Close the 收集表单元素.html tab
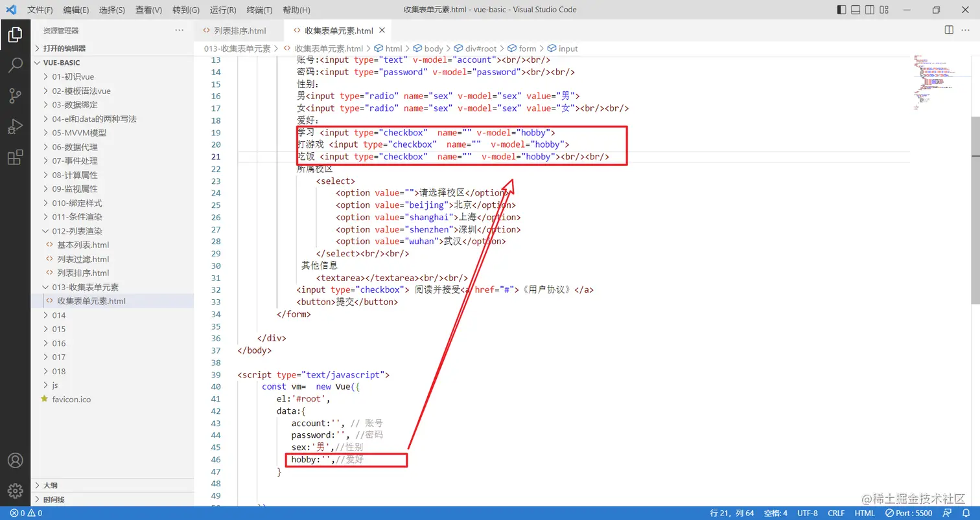The width and height of the screenshot is (980, 520). 382,30
